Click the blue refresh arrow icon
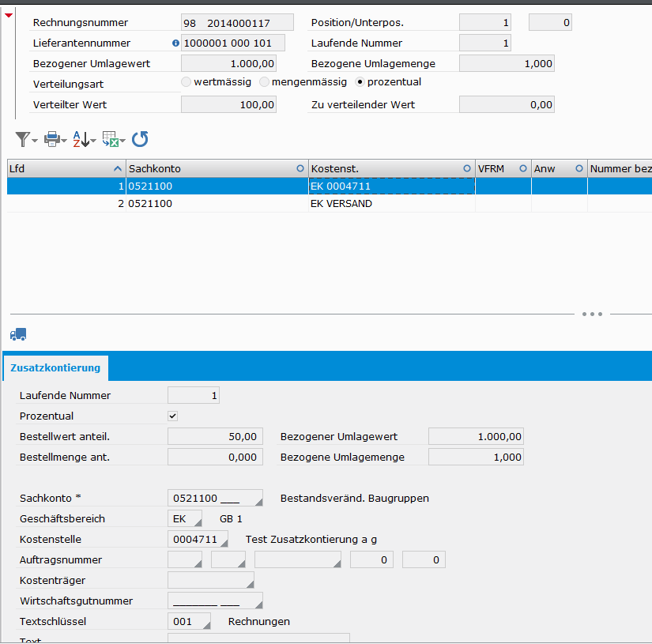652x644 pixels. coord(140,139)
